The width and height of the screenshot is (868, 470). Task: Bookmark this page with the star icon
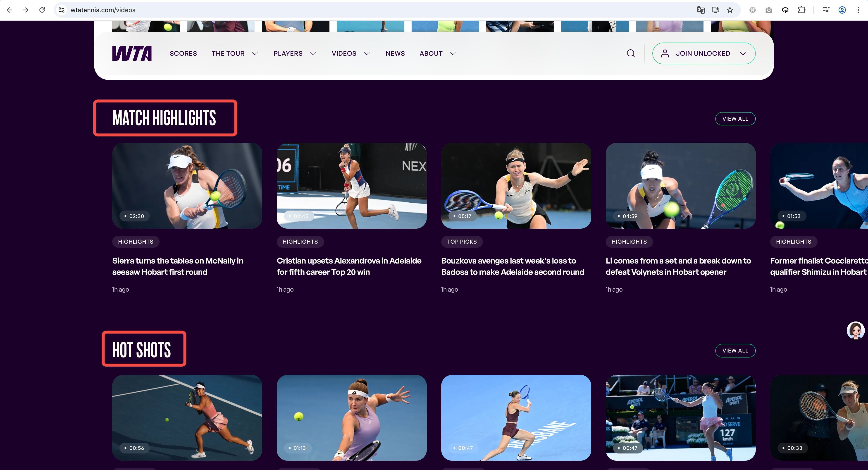[x=730, y=10]
